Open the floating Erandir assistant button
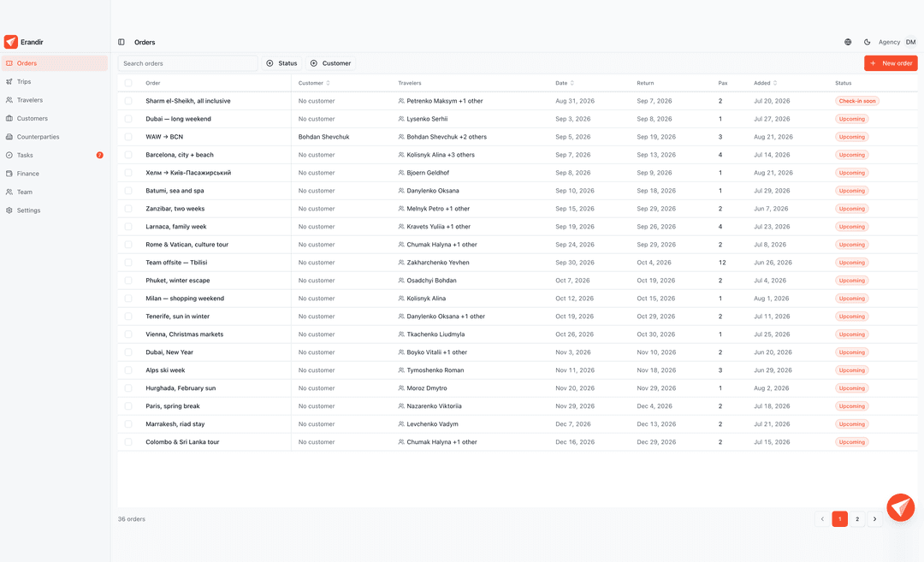This screenshot has width=924, height=562. (900, 507)
